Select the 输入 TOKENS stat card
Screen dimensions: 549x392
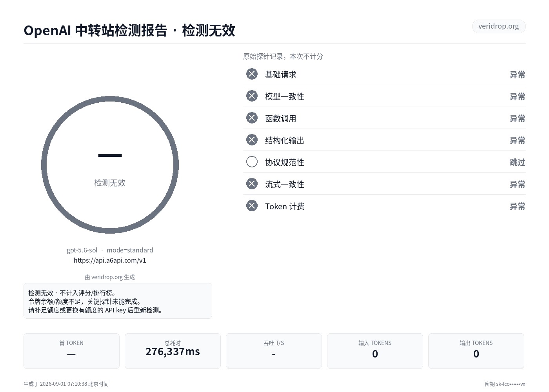click(x=375, y=351)
